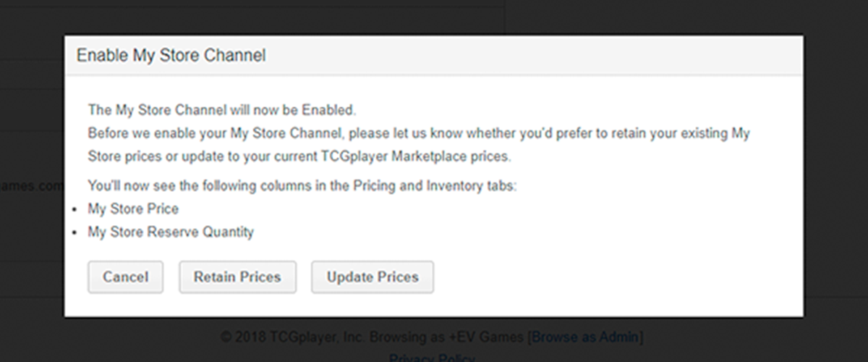The height and width of the screenshot is (362, 868).
Task: Click the bullet beside 'My Store Reserve Quantity'
Action: point(76,232)
